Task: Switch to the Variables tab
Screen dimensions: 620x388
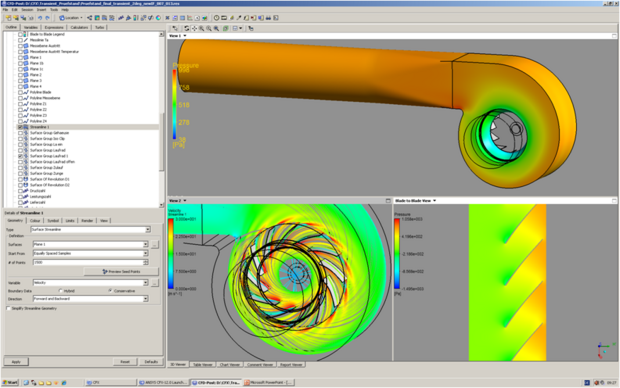Action: tap(30, 27)
